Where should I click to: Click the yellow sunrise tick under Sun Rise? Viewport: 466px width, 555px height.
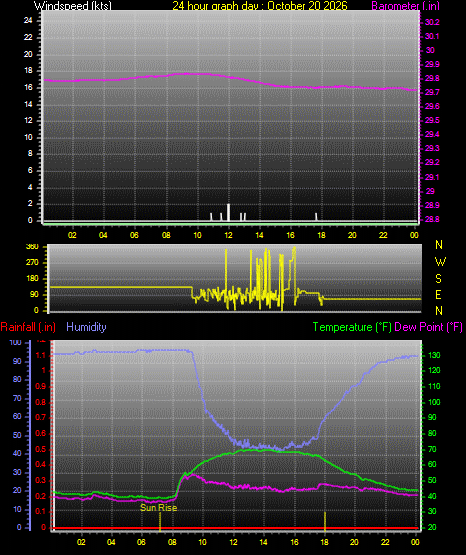[x=160, y=521]
